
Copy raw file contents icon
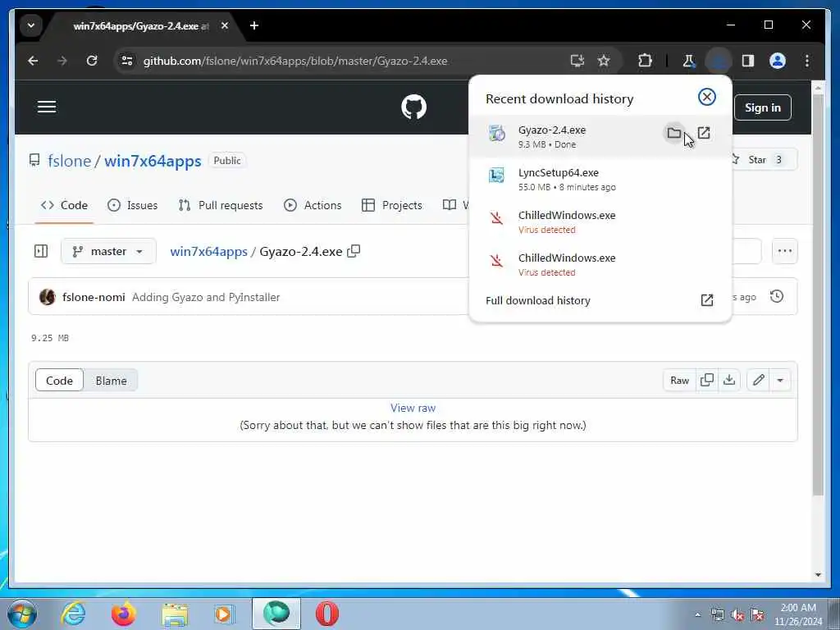pos(706,381)
